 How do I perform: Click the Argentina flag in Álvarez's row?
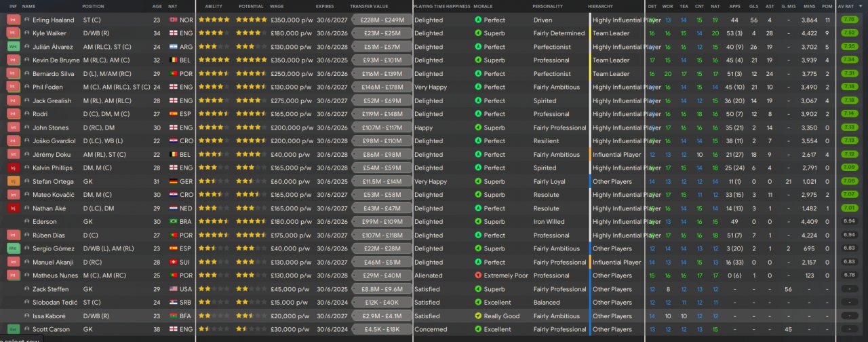tap(173, 47)
